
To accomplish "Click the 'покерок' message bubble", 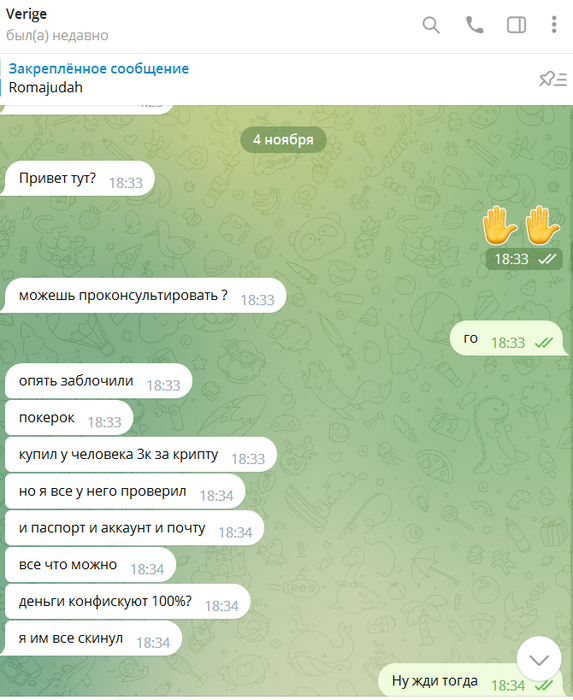I will click(69, 418).
